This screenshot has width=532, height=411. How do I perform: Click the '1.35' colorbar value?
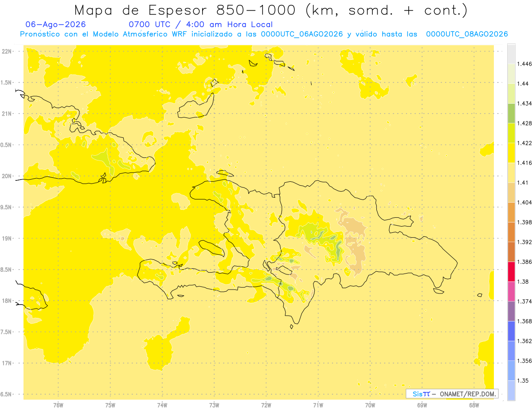(x=523, y=380)
